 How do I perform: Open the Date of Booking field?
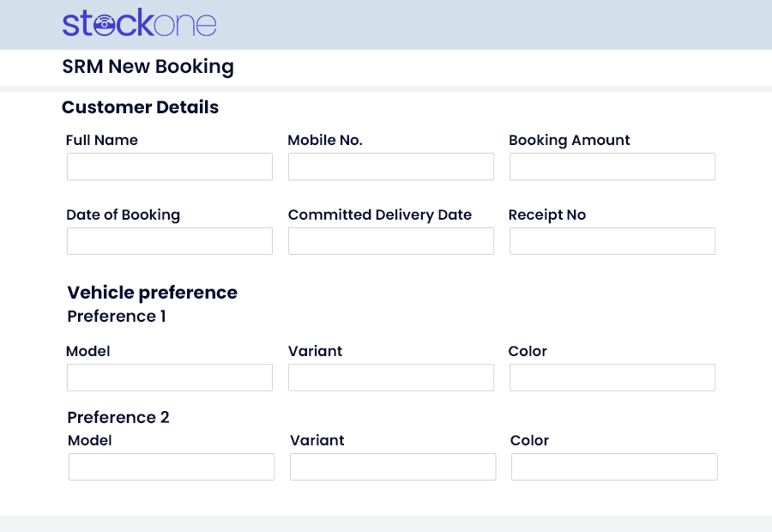pos(169,241)
